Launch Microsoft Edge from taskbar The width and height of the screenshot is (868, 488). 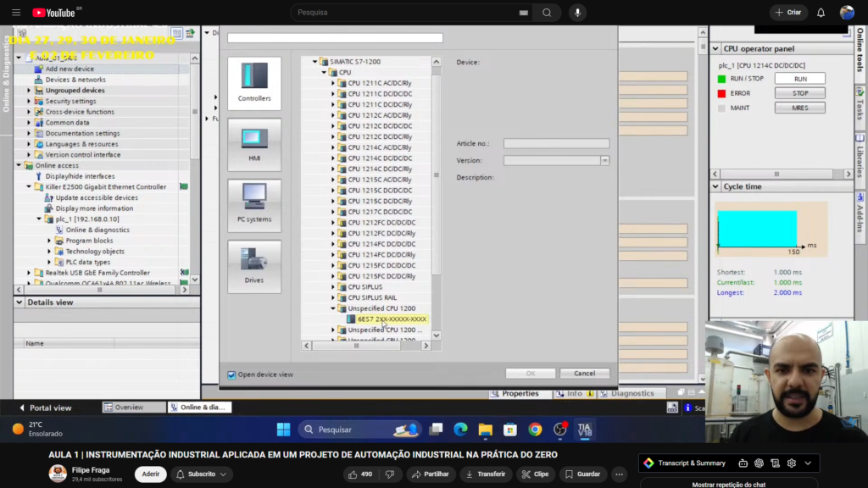460,430
